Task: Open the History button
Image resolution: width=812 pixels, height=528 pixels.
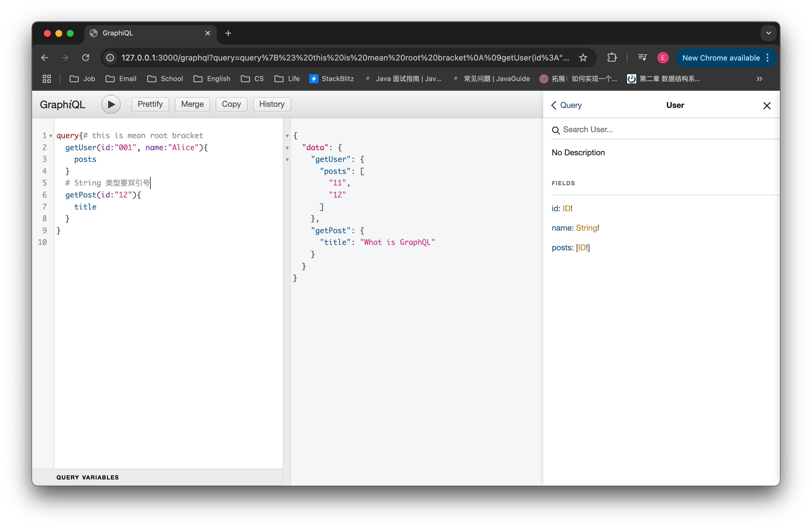Action: click(272, 104)
